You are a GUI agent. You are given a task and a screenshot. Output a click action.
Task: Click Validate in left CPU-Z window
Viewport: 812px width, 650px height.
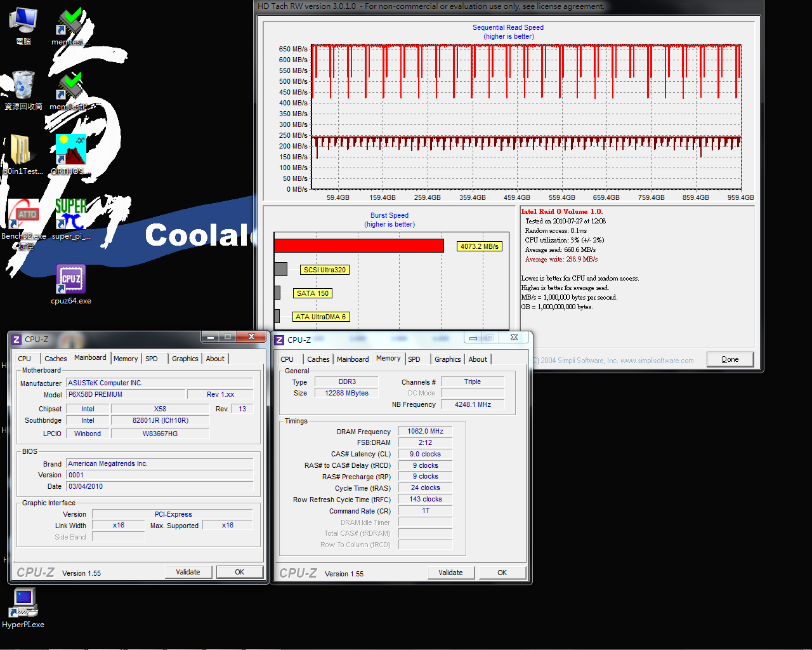pyautogui.click(x=188, y=572)
